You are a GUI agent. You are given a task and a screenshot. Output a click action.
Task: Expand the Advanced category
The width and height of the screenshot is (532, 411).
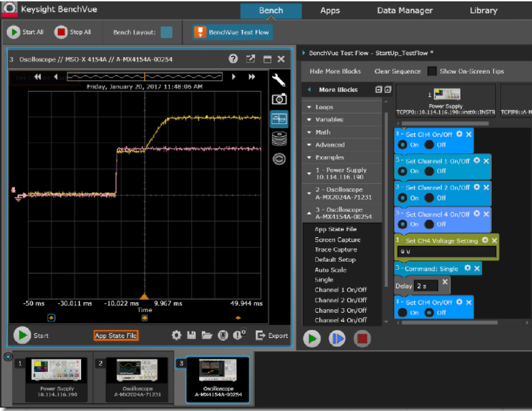(342, 144)
